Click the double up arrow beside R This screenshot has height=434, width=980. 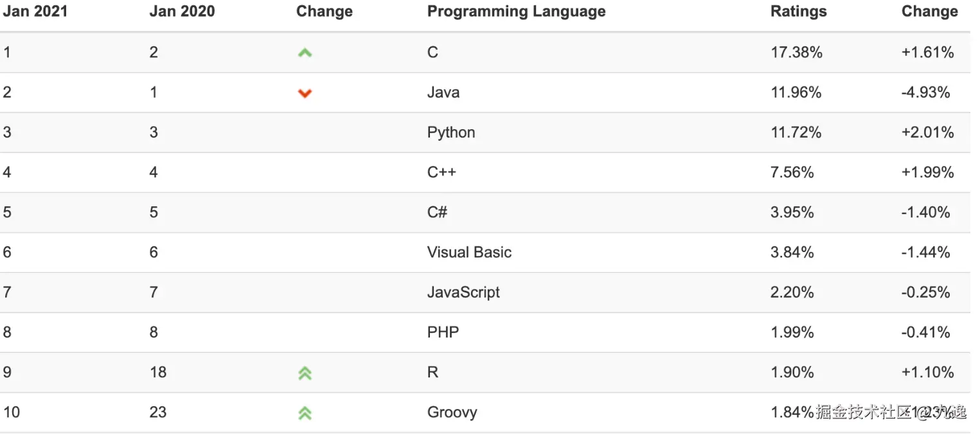[305, 373]
